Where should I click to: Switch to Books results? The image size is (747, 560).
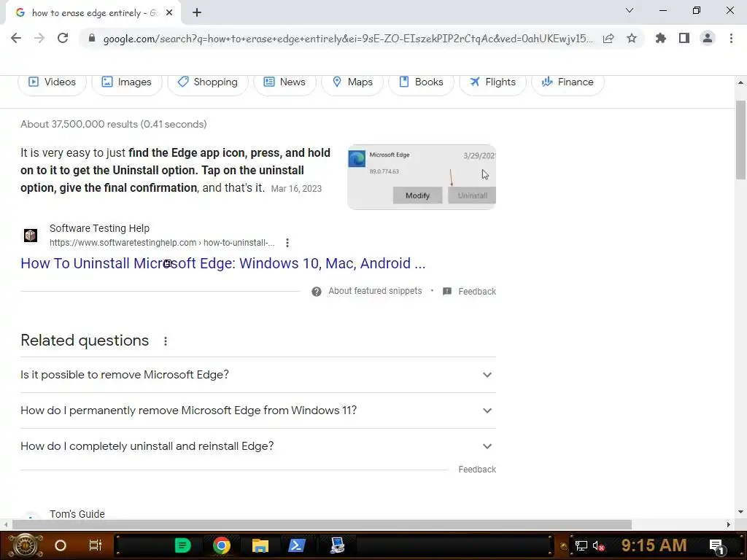point(421,82)
